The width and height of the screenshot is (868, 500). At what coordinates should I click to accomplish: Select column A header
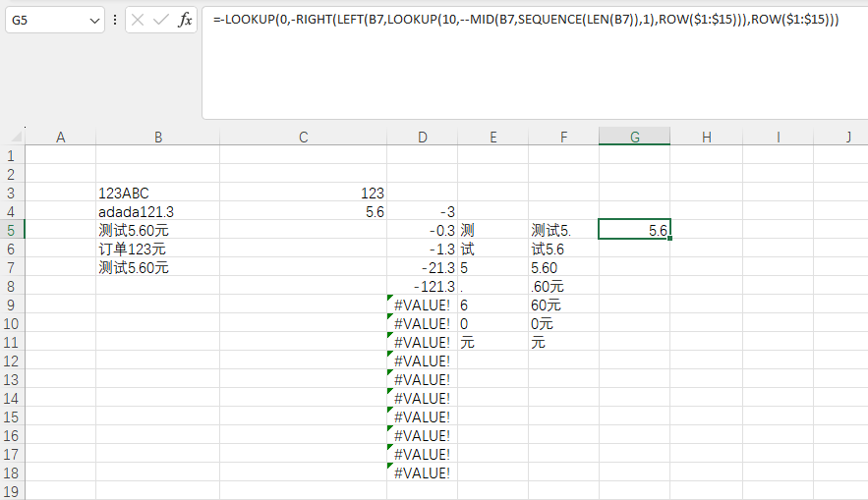click(60, 138)
